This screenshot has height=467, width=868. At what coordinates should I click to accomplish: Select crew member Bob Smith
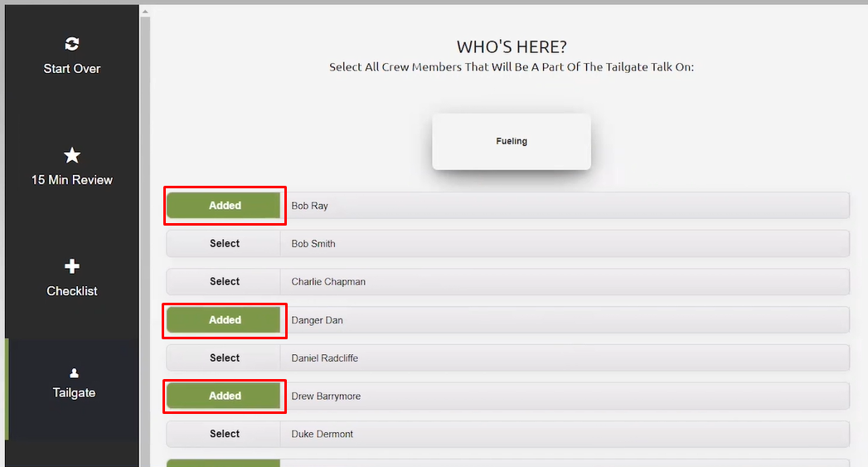224,244
